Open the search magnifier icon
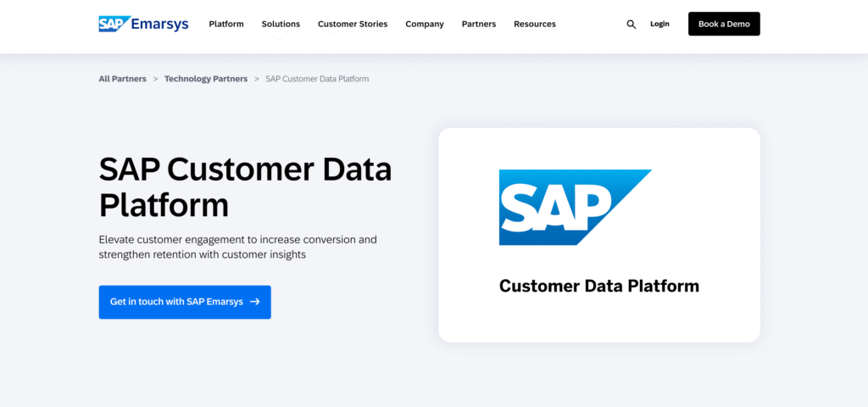Screen dimensions: 868x407 point(631,25)
